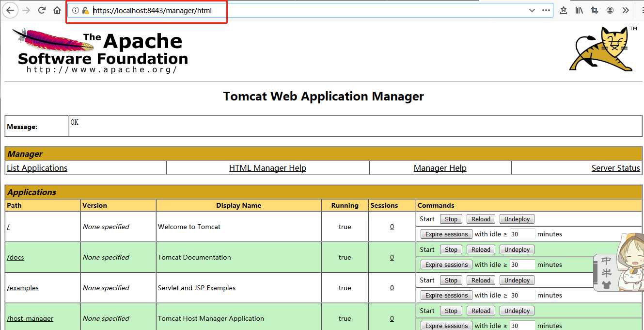Undeploy the Servlet and JSP Examples application
The image size is (644, 330).
click(517, 280)
